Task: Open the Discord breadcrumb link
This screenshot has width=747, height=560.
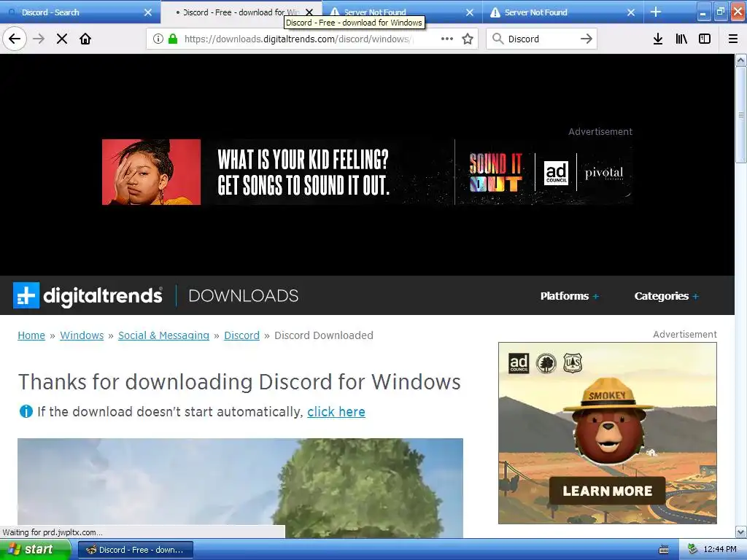Action: [x=242, y=335]
